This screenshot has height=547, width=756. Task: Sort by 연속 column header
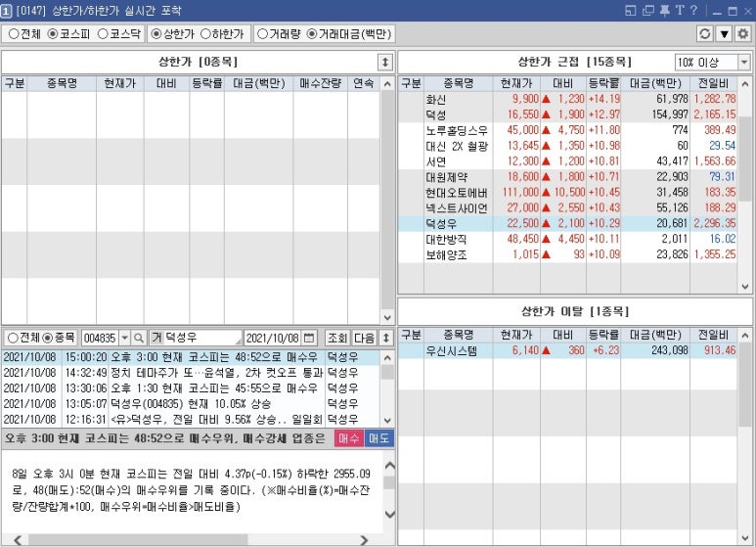(364, 83)
